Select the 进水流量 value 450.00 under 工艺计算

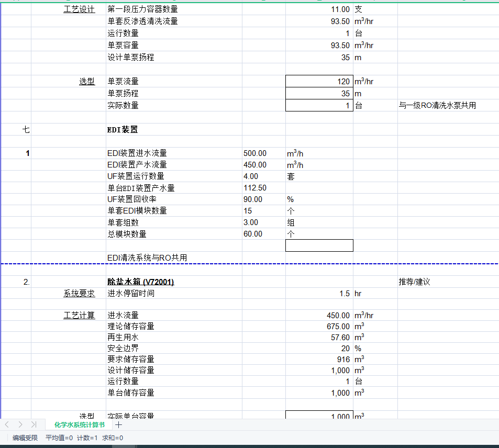pos(319,315)
